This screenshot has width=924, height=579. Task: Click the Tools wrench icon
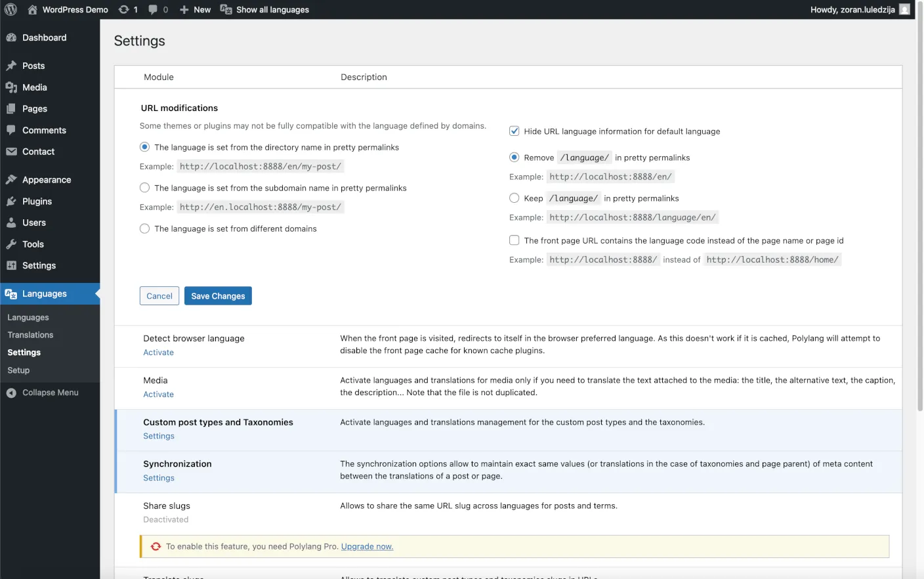pyautogui.click(x=11, y=244)
